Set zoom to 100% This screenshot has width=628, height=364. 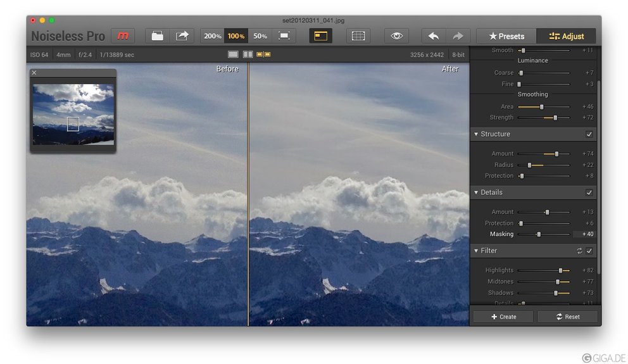click(236, 36)
